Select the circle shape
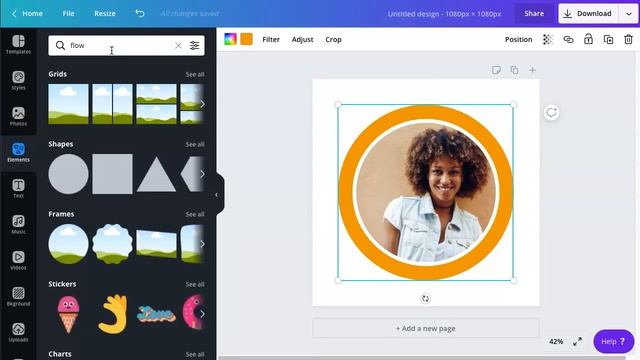640x360 pixels. (x=68, y=174)
